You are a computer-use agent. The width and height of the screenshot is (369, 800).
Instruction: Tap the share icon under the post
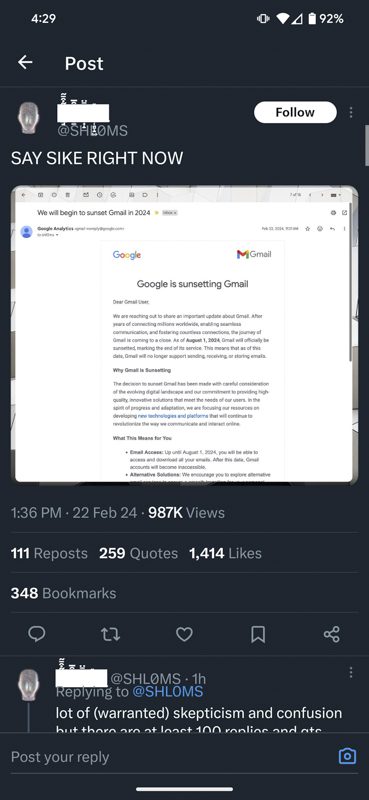(x=332, y=634)
